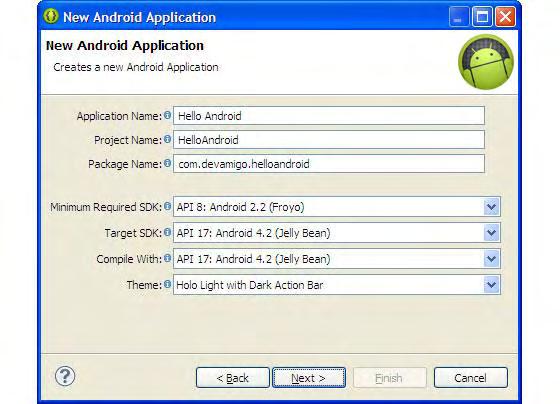560x404 pixels.
Task: Minimize the New Android Application window
Action: click(x=459, y=16)
